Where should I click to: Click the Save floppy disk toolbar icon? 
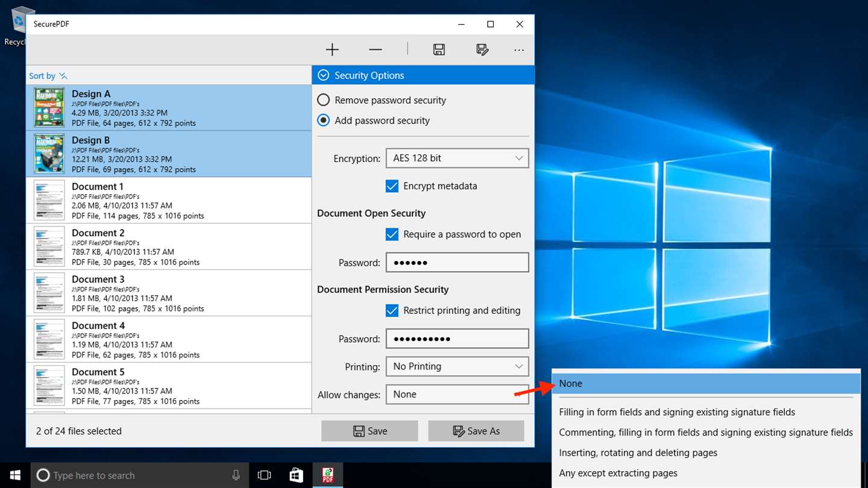coord(439,50)
